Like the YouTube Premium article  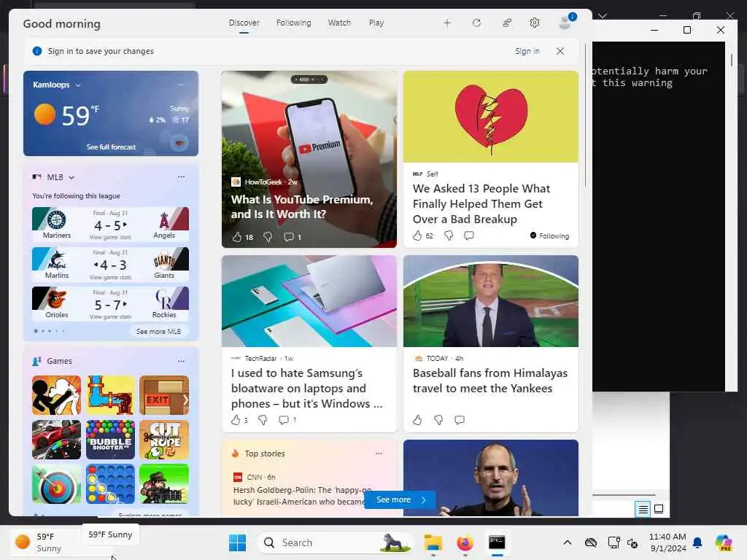[x=237, y=237]
